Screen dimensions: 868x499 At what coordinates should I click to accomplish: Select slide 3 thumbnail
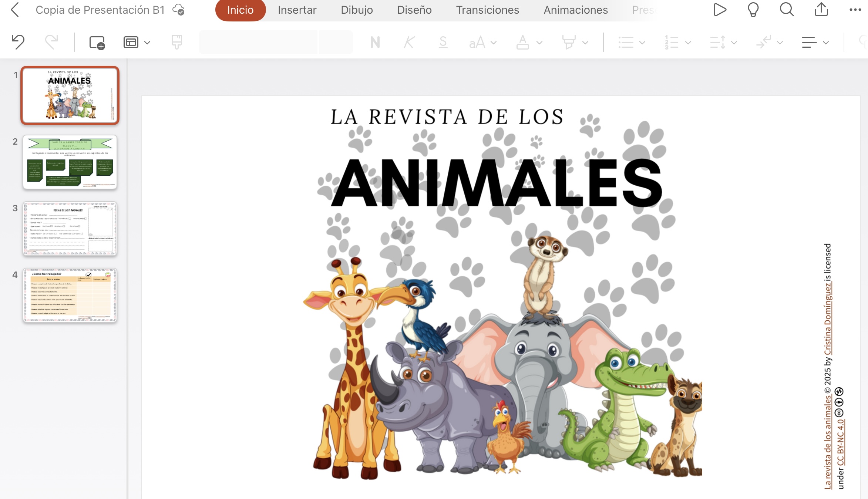point(70,229)
